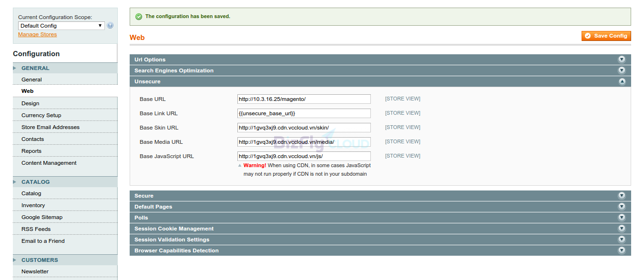Expand Url Options using its arrow icon
Screen dimensions: 644x280
point(622,60)
